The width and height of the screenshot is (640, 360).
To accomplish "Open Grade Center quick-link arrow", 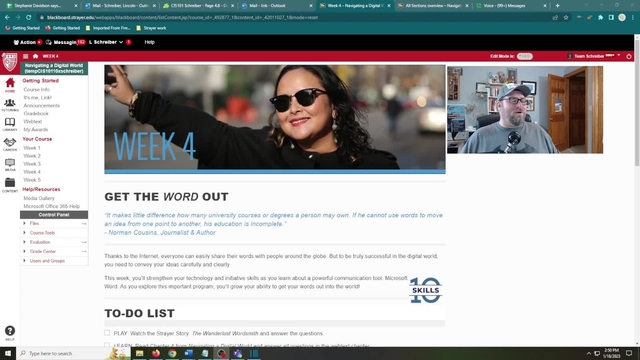I will click(84, 251).
